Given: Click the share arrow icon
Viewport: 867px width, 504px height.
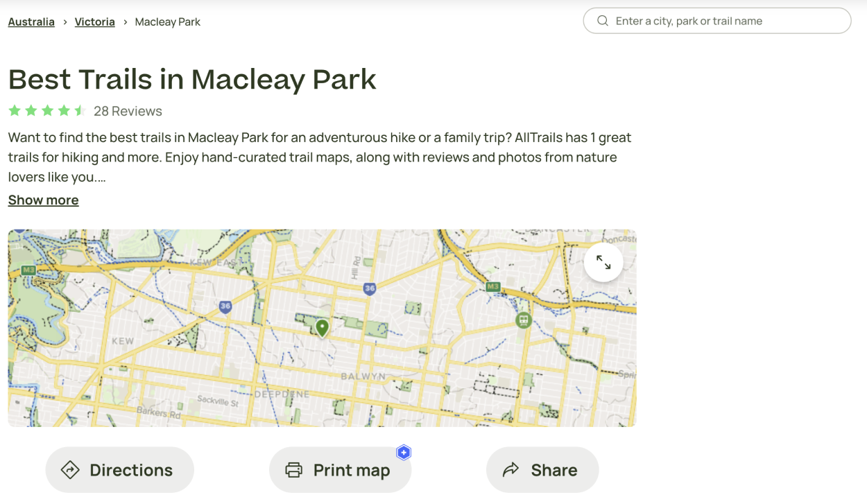Looking at the screenshot, I should (511, 469).
